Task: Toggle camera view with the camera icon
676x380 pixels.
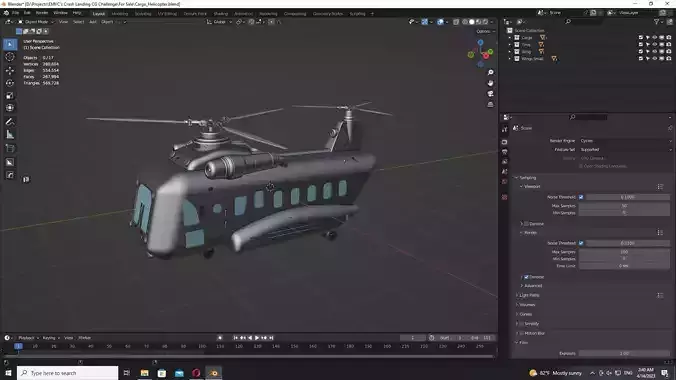Action: [x=491, y=94]
